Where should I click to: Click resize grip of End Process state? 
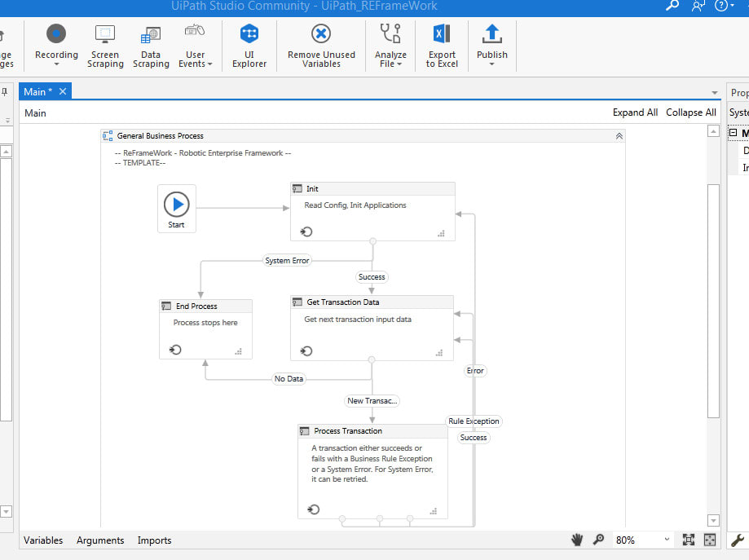click(238, 351)
